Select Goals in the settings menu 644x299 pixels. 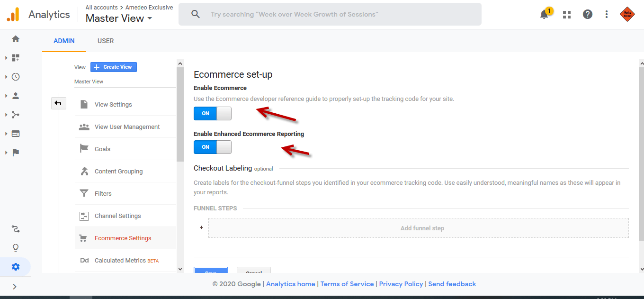click(x=102, y=149)
